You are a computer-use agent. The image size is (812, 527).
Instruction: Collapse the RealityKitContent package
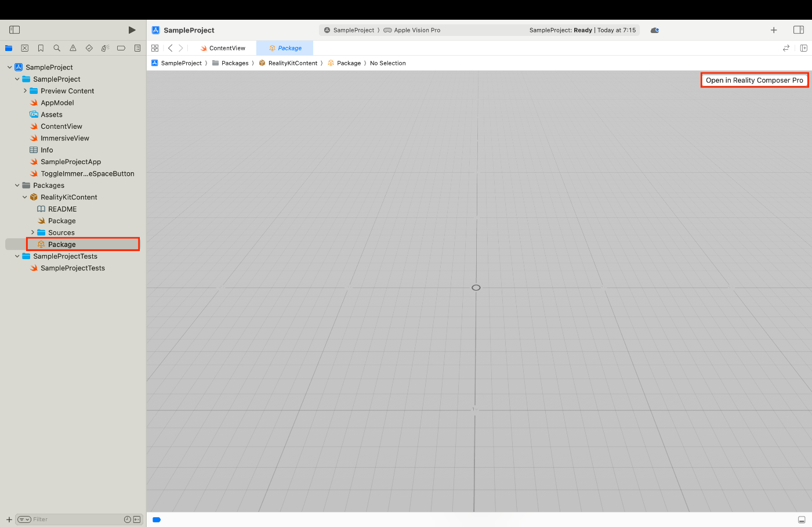(x=24, y=197)
